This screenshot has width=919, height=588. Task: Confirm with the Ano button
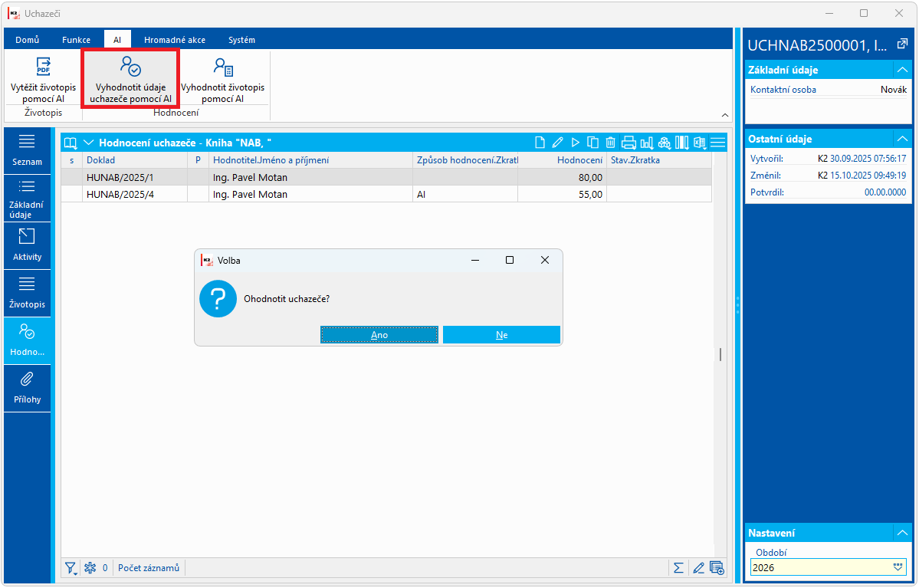click(379, 335)
